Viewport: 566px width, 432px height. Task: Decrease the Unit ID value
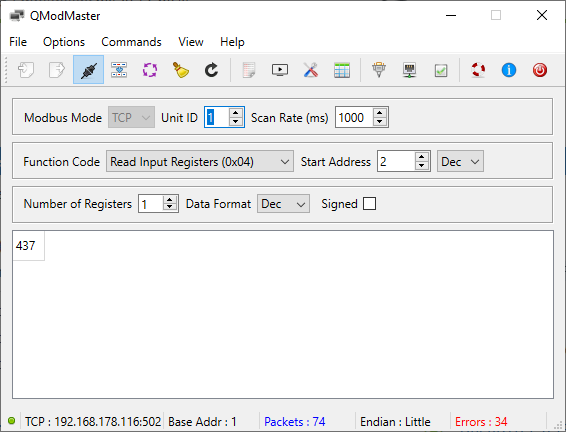point(236,122)
